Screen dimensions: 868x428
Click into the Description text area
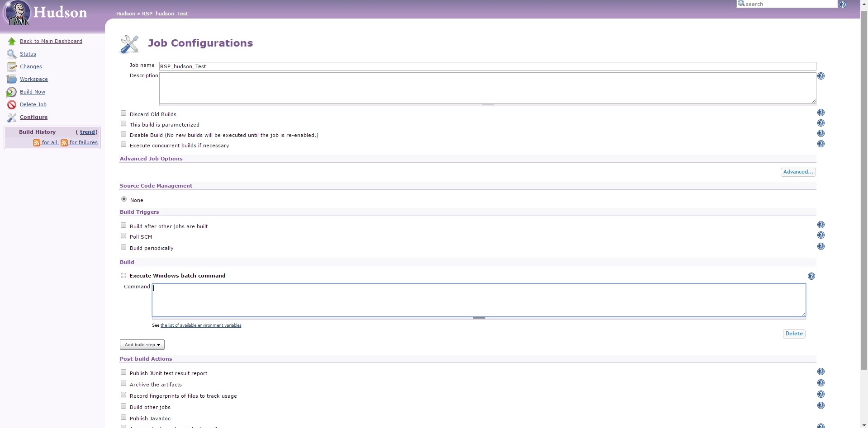488,88
